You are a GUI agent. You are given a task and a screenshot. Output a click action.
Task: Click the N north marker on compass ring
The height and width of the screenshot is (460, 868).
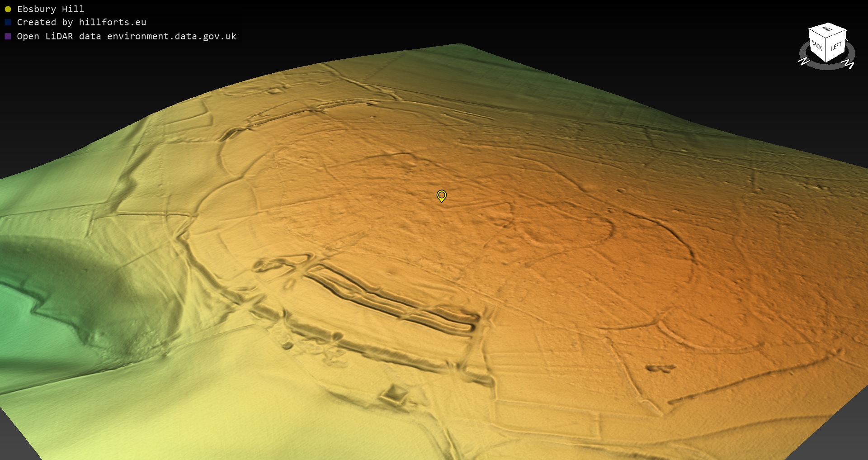pos(803,61)
